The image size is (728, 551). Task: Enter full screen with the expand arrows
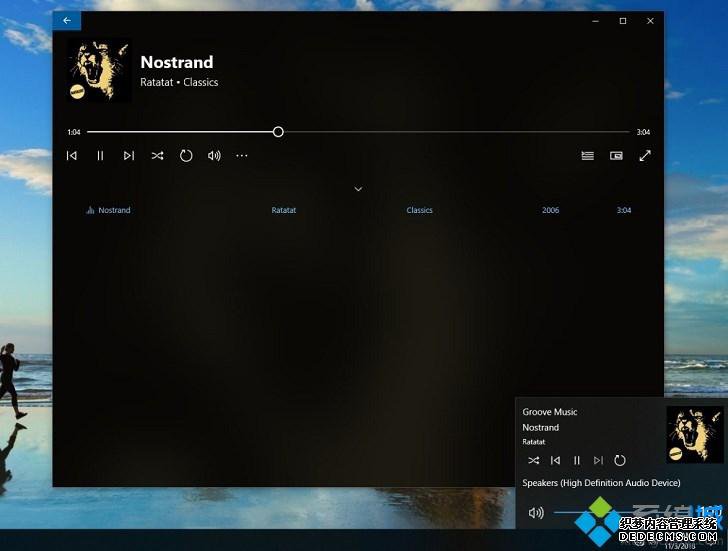(645, 156)
